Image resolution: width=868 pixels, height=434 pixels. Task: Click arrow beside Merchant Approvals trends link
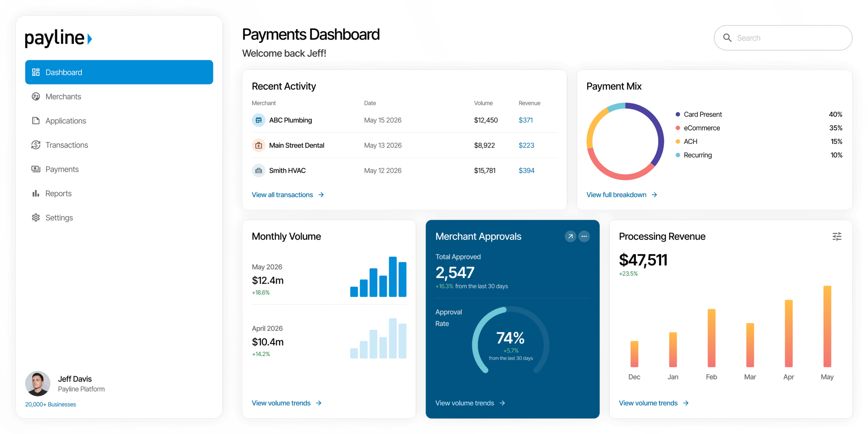[502, 403]
